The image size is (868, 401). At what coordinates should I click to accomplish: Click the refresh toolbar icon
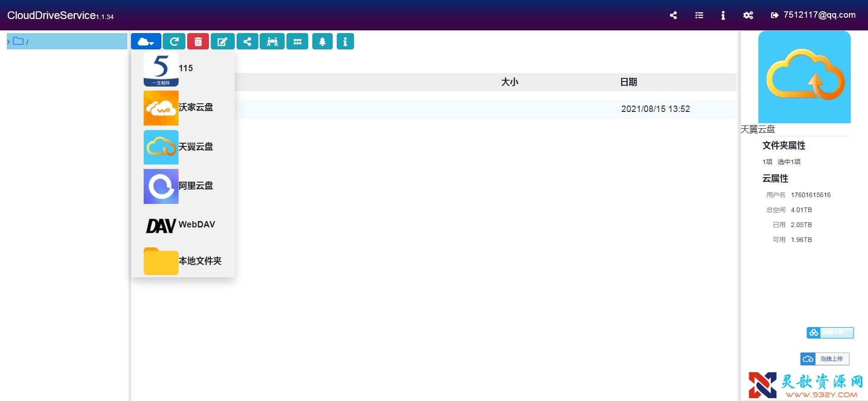(x=174, y=42)
